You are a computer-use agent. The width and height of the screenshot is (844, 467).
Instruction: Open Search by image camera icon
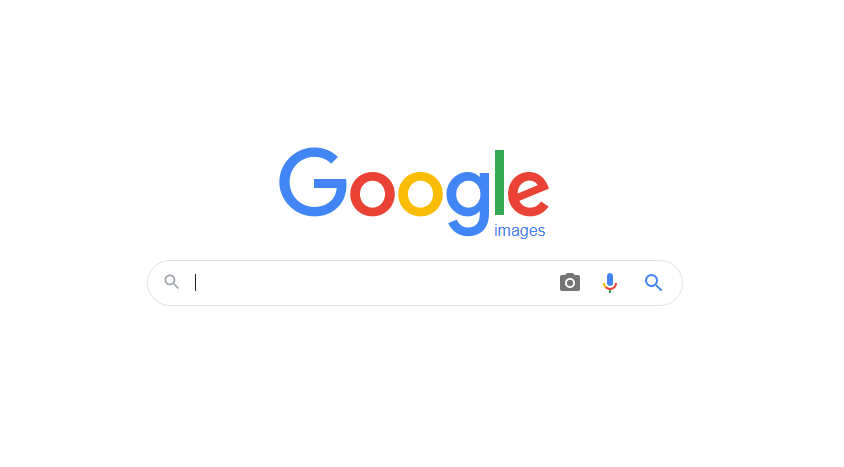569,282
